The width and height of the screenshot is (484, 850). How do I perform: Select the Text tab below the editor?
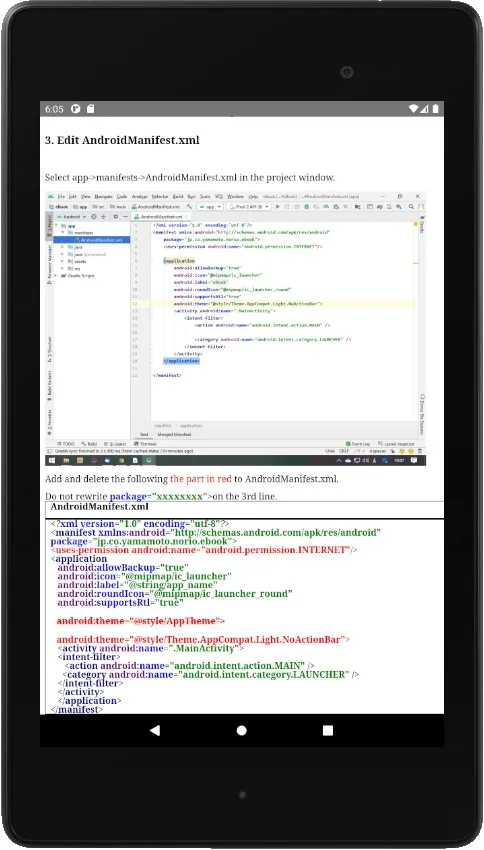[x=144, y=435]
